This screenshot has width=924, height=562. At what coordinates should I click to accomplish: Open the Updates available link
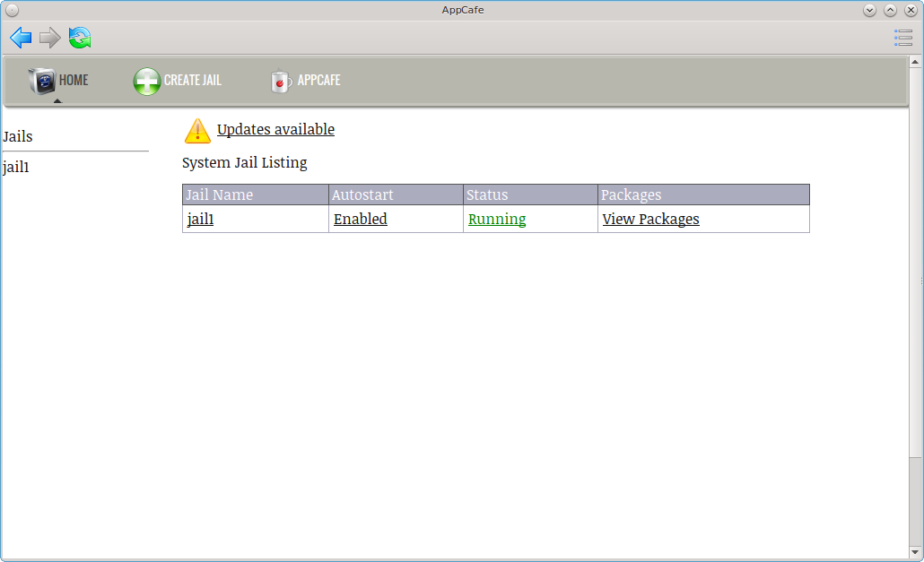tap(275, 129)
